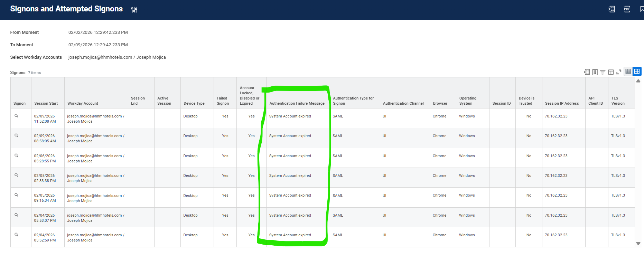Export Signons table to Excel above grid
Image resolution: width=644 pixels, height=256 pixels.
pyautogui.click(x=587, y=72)
